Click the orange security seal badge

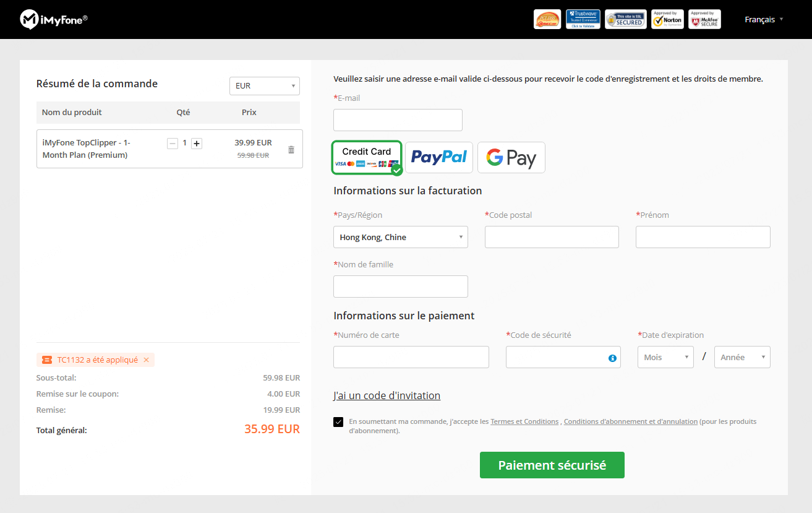(547, 19)
